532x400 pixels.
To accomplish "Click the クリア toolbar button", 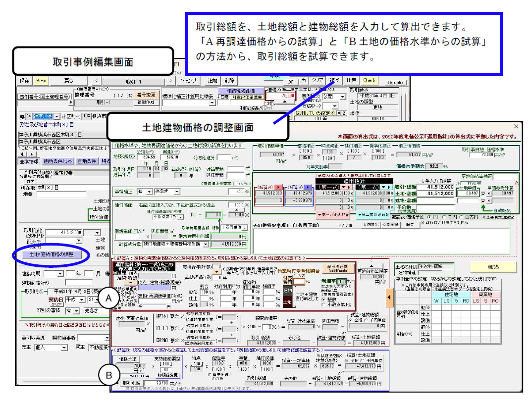I will tap(318, 80).
